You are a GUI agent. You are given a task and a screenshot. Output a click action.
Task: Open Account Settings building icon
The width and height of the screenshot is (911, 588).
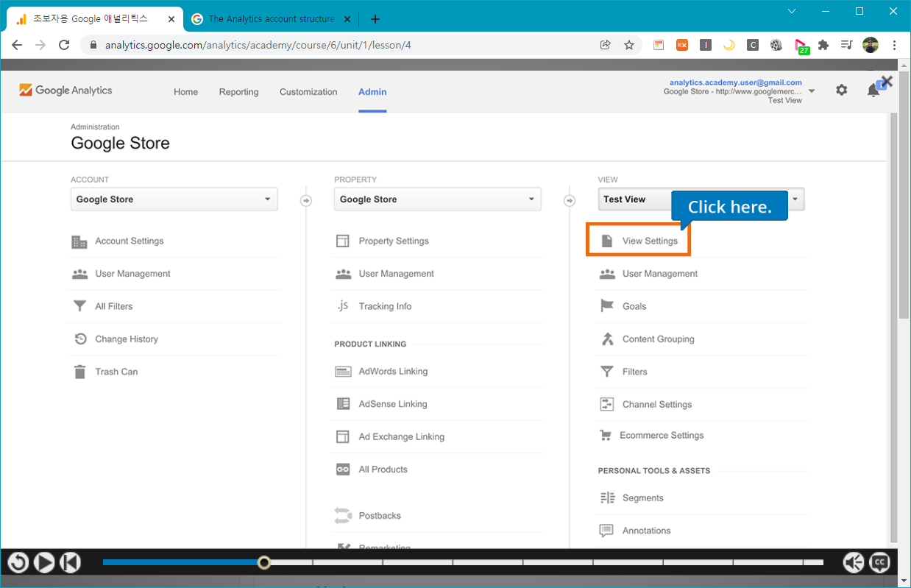(79, 241)
